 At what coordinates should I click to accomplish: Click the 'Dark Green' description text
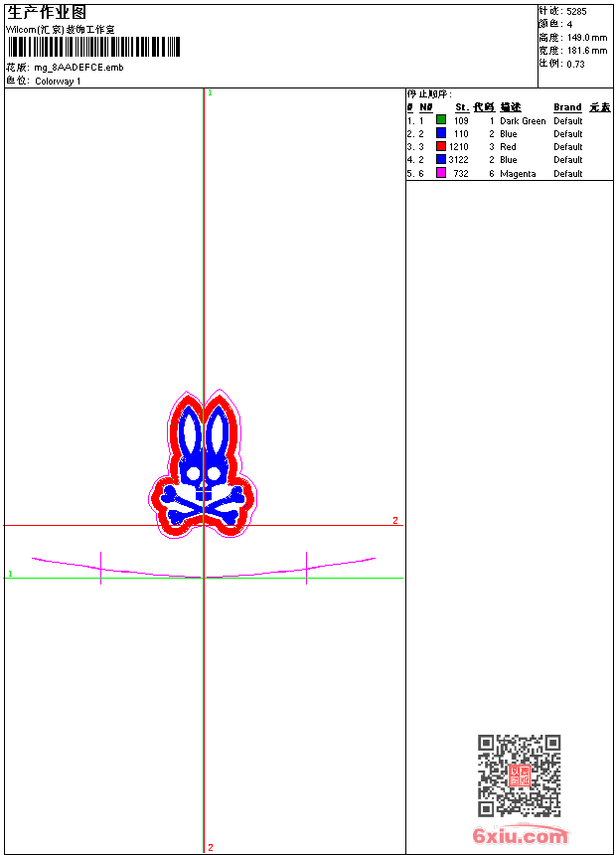pos(523,121)
